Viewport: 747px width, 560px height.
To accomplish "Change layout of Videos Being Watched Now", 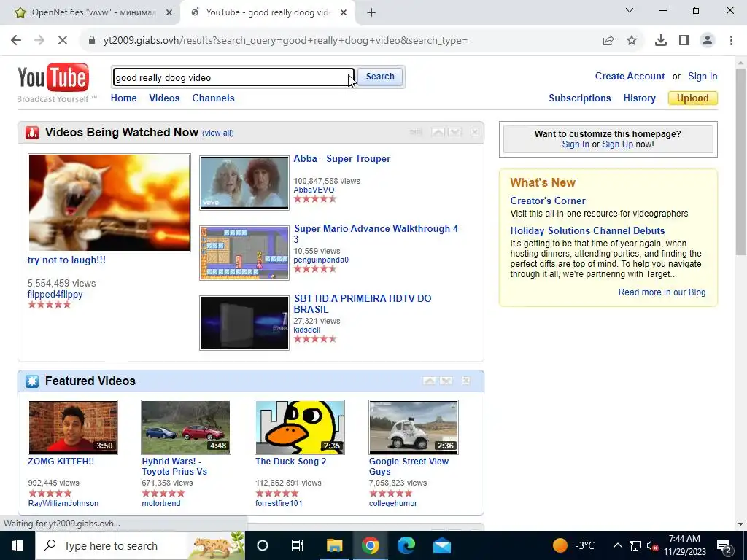I will click(x=416, y=132).
